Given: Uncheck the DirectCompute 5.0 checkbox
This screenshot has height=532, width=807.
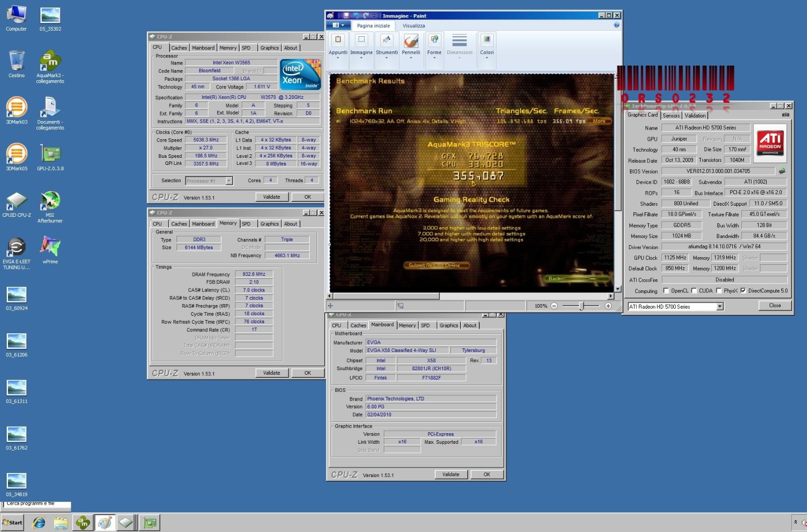Looking at the screenshot, I should point(743,290).
